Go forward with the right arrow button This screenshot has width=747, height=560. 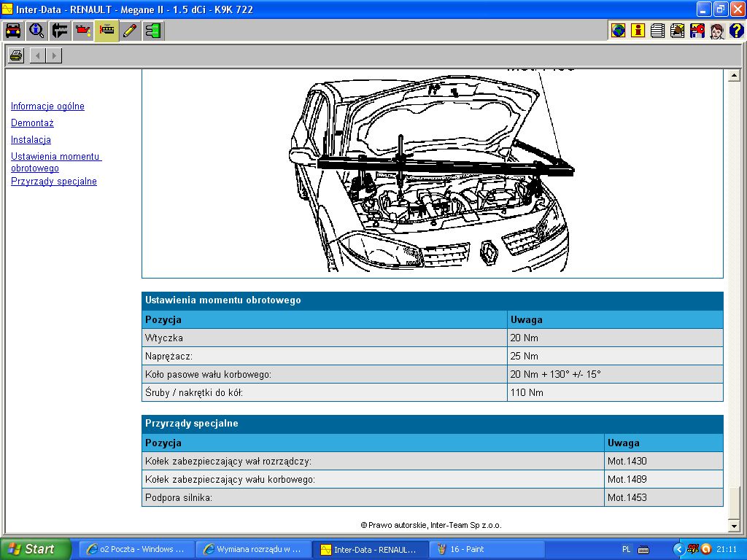(x=54, y=55)
